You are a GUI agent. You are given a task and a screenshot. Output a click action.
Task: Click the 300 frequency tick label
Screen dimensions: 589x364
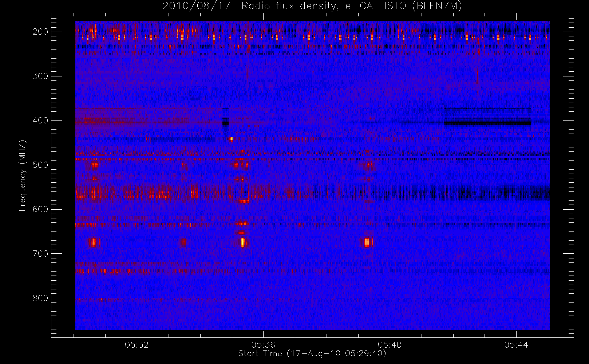click(x=40, y=76)
